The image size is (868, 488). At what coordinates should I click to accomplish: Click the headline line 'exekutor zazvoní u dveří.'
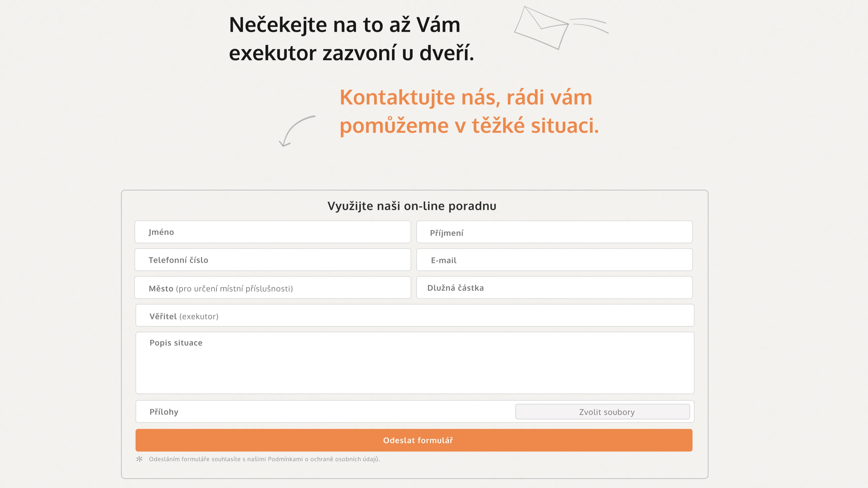tap(351, 53)
